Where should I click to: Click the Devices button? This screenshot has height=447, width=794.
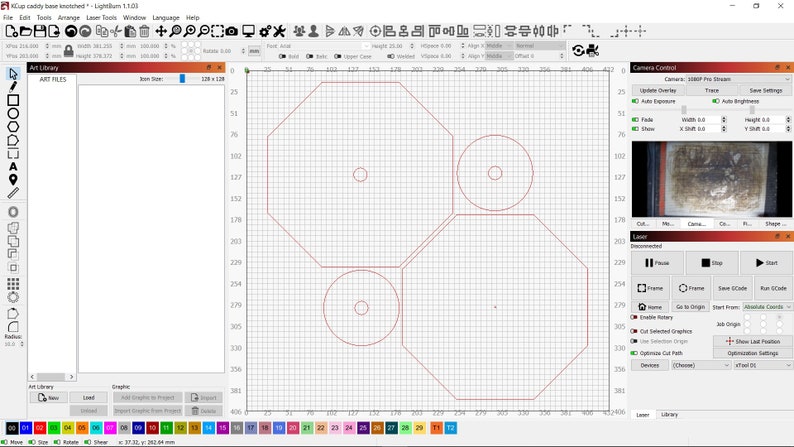coord(650,365)
